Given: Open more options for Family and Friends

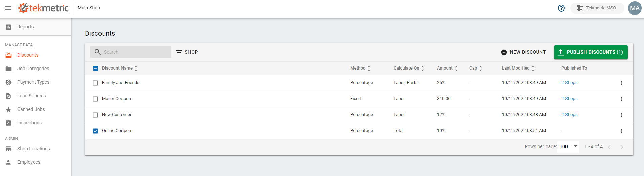Looking at the screenshot, I should point(621,83).
